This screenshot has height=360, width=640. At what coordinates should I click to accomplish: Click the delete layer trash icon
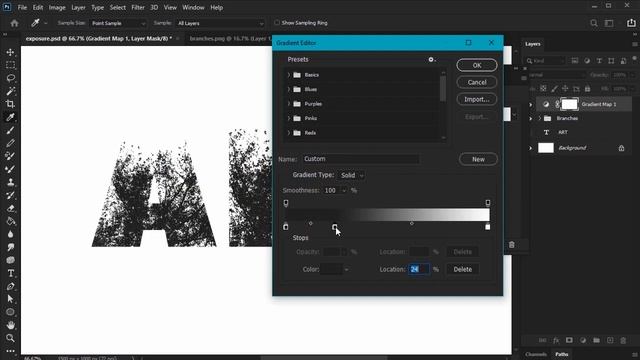coord(623,340)
